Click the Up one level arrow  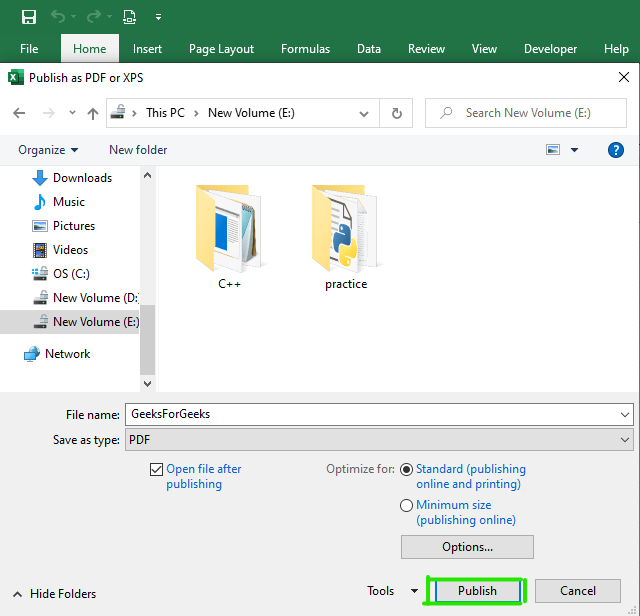[93, 113]
